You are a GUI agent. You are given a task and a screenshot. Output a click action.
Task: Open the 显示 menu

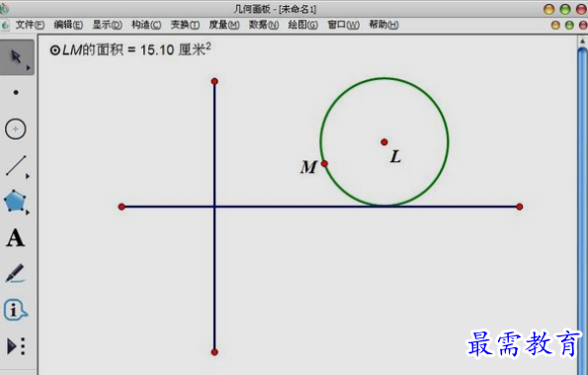(x=108, y=25)
